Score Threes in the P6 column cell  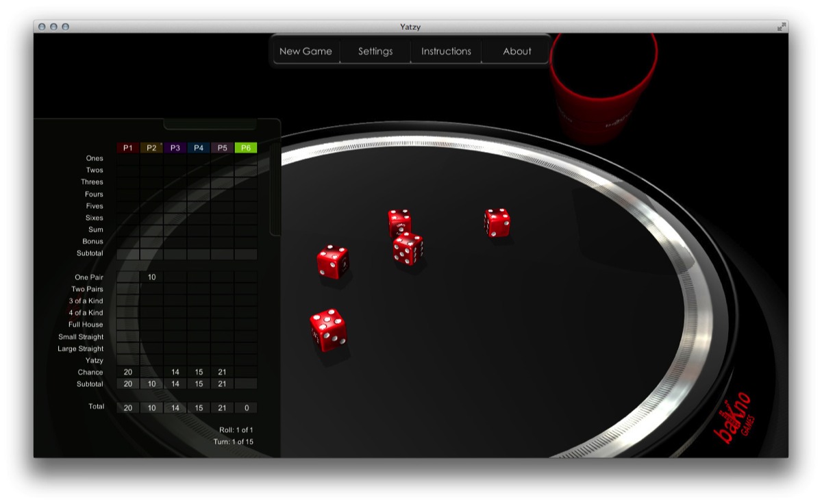[246, 182]
